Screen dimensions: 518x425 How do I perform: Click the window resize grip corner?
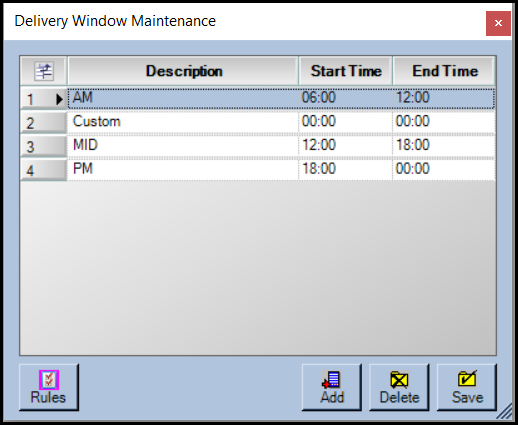pyautogui.click(x=505, y=411)
